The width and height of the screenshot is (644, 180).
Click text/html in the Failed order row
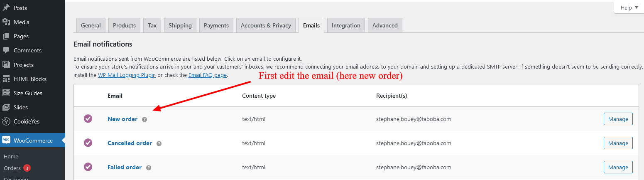[254, 167]
